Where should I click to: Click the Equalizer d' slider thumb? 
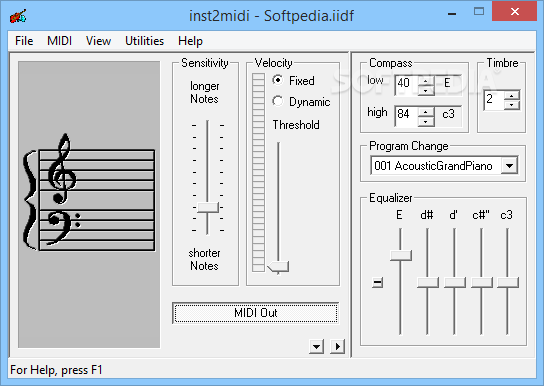pos(454,282)
